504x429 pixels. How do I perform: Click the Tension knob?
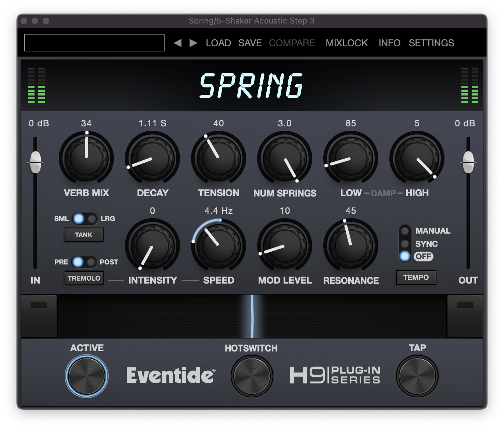[219, 158]
